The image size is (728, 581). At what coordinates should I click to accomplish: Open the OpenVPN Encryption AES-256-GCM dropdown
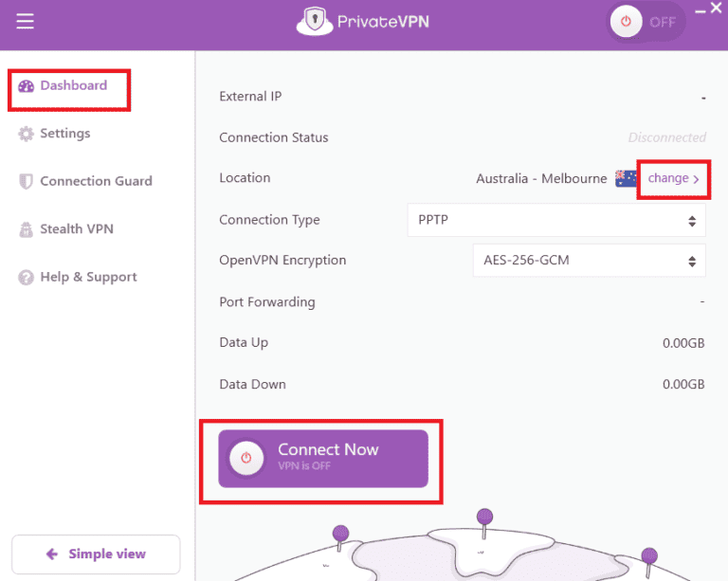(x=590, y=261)
